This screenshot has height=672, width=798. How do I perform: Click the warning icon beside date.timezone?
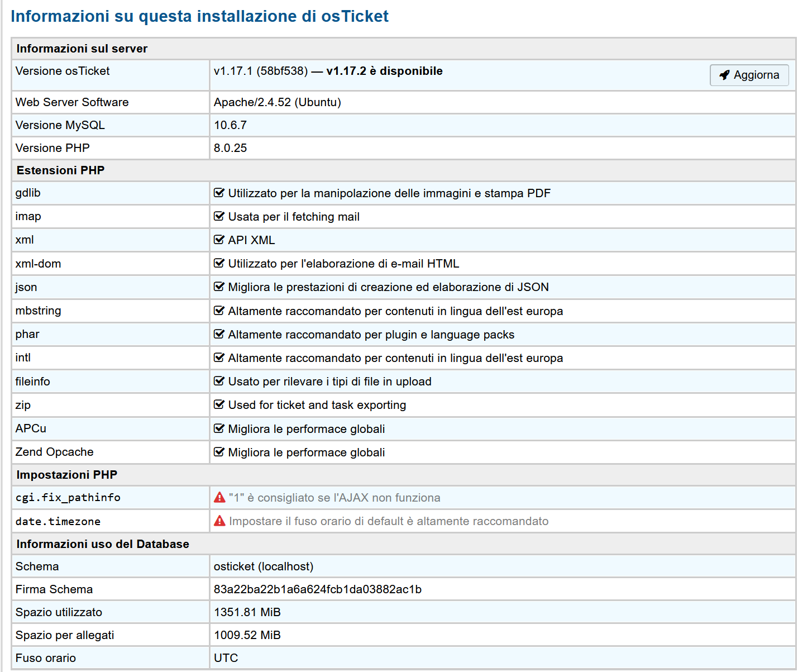click(219, 521)
